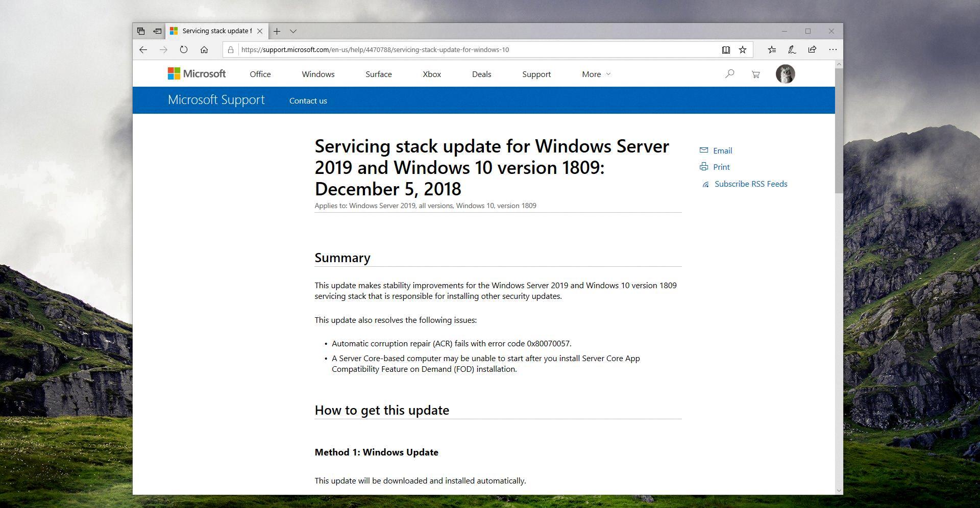Open Settings and more ellipsis menu

pyautogui.click(x=832, y=49)
